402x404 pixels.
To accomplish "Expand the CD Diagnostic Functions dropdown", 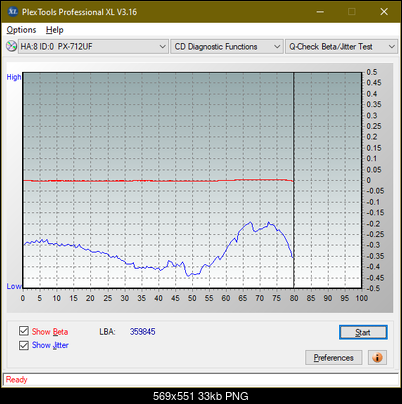I will point(227,47).
